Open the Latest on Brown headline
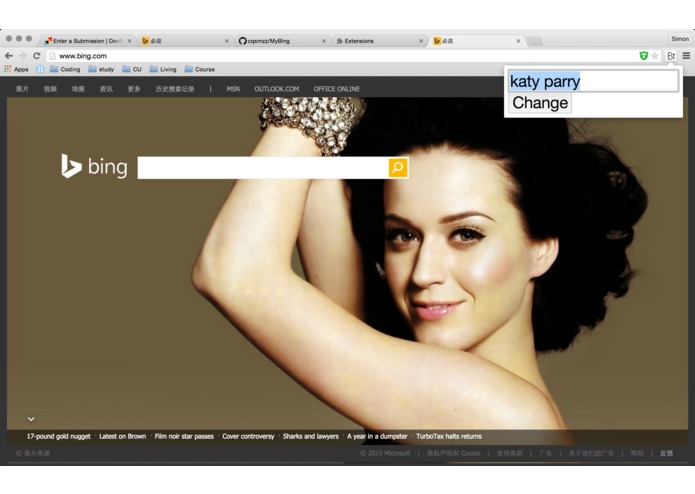The width and height of the screenshot is (695, 494). (122, 436)
